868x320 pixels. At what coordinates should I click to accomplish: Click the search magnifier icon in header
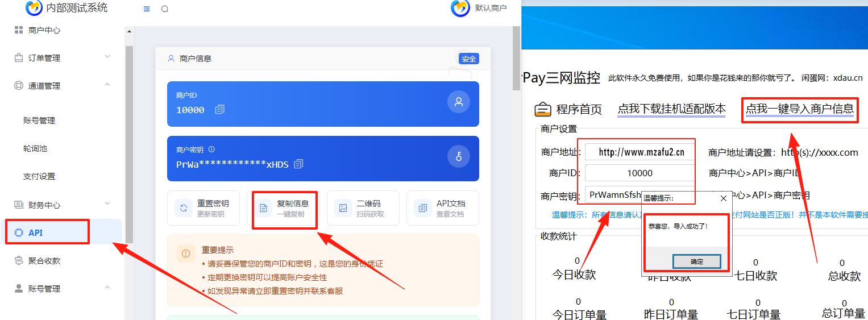pyautogui.click(x=165, y=9)
